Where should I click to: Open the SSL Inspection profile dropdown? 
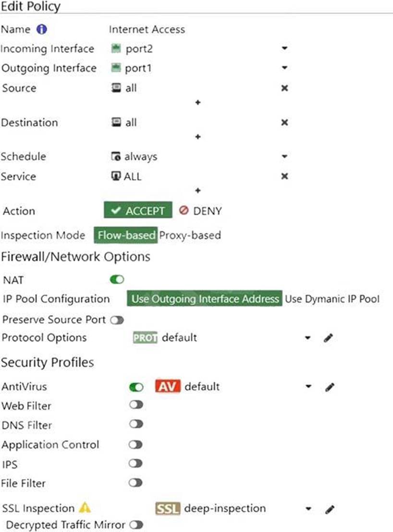308,509
